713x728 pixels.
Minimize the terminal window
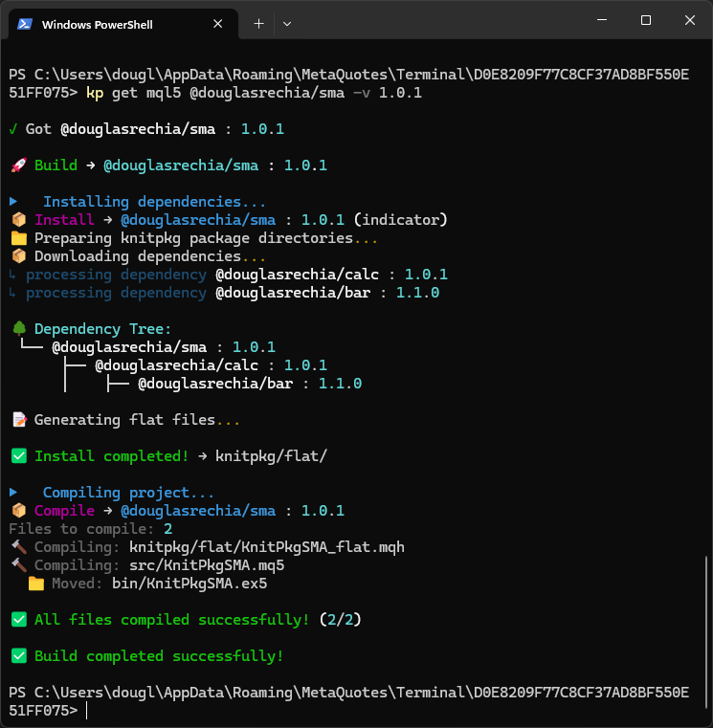[x=602, y=20]
